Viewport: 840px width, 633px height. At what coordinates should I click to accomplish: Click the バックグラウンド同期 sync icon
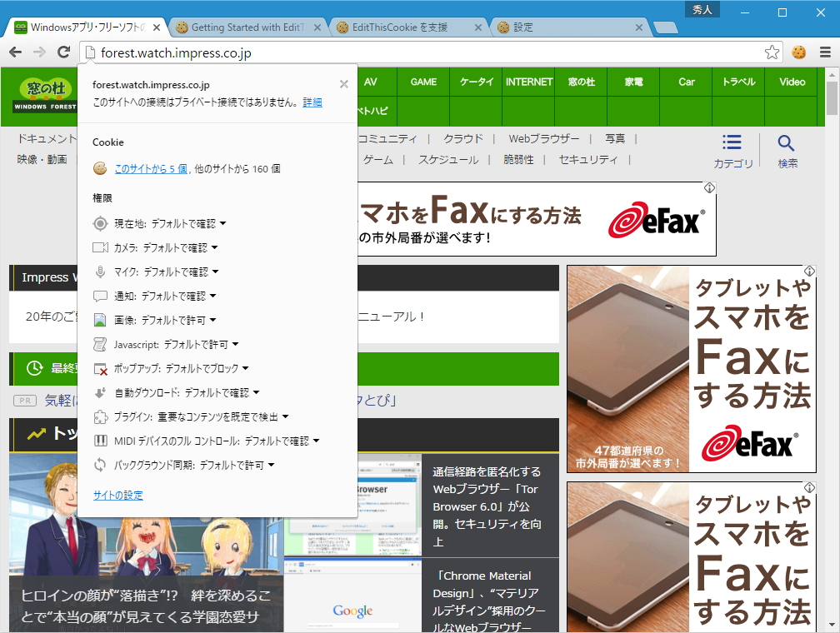pos(100,465)
